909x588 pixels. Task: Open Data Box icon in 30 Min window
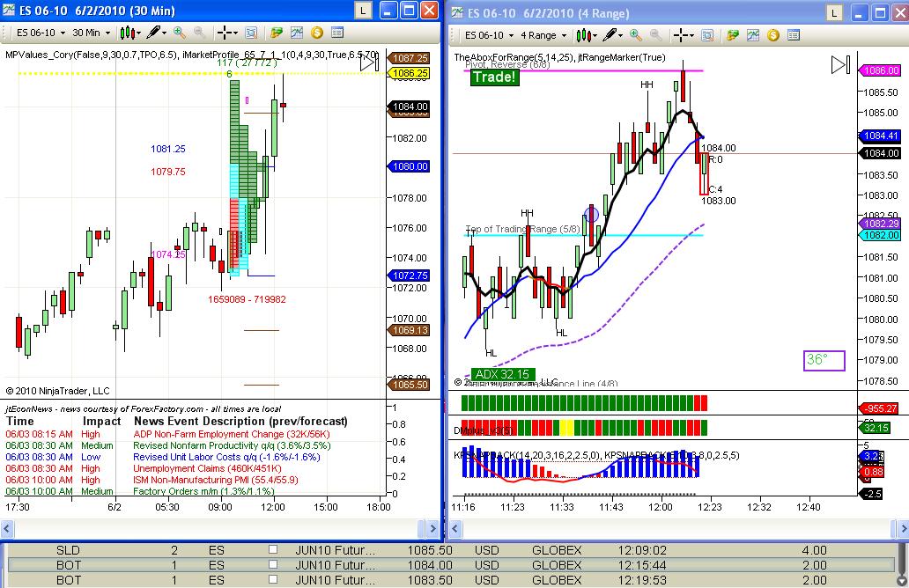251,33
